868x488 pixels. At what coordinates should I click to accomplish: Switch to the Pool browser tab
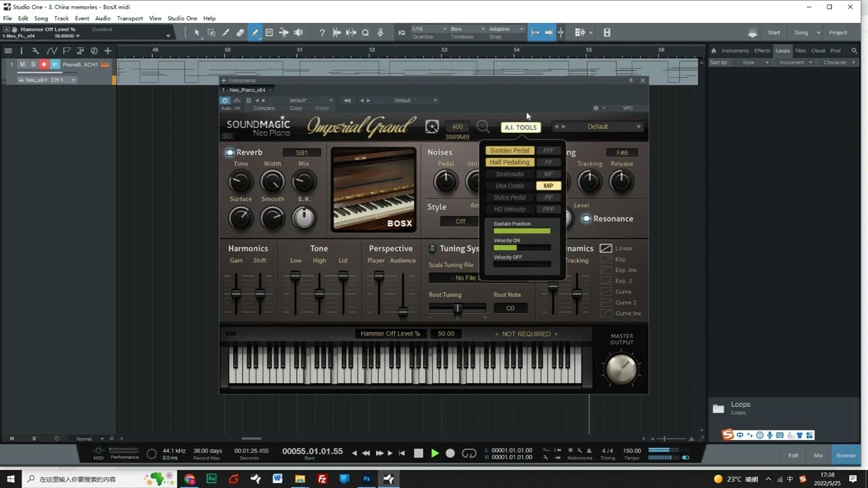point(835,51)
